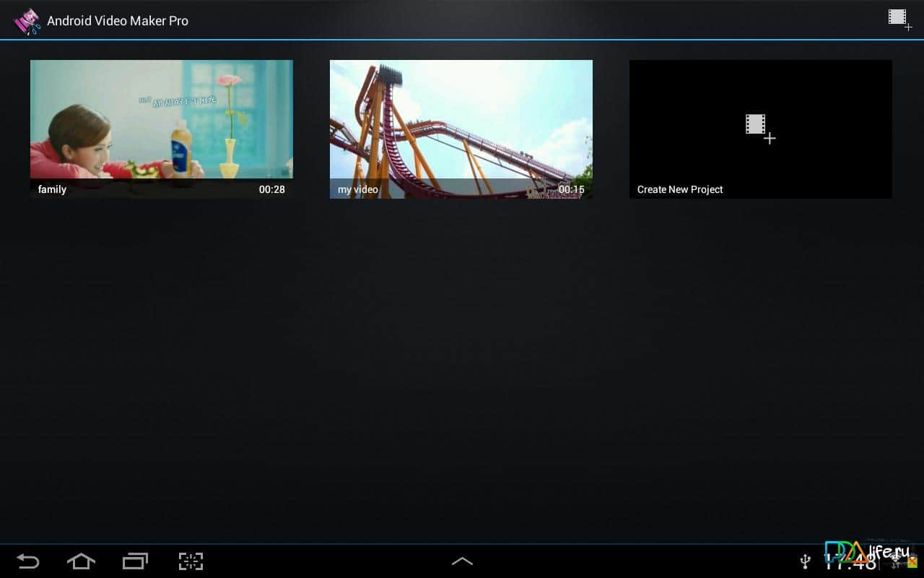924x578 pixels.
Task: Click the USB connection status icon
Action: (806, 561)
